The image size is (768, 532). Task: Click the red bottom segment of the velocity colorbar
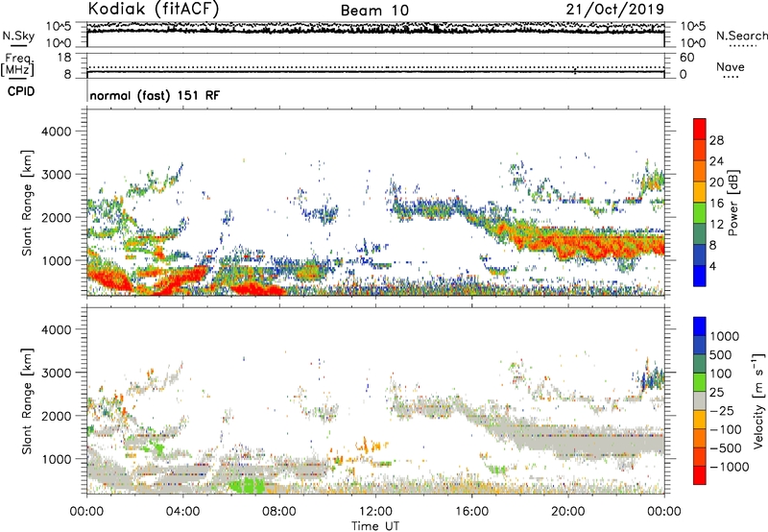click(700, 475)
